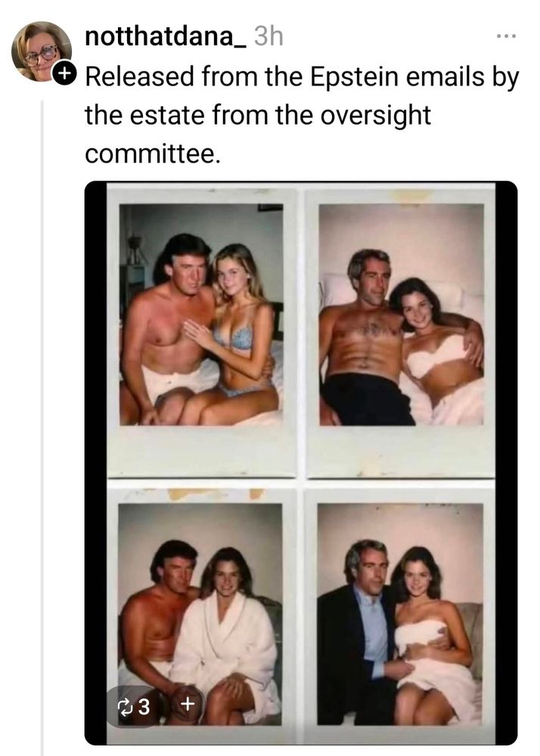This screenshot has width=540, height=756.
Task: Click the word 'committee.' in the caption
Action: (153, 154)
